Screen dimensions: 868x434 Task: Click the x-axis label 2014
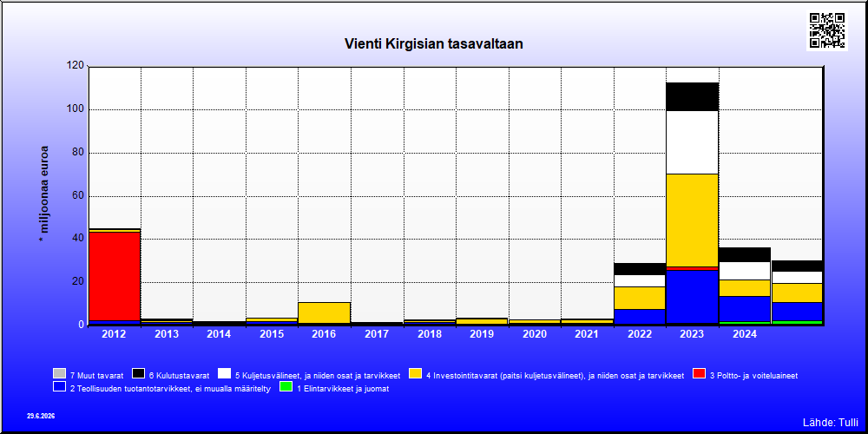click(x=220, y=334)
